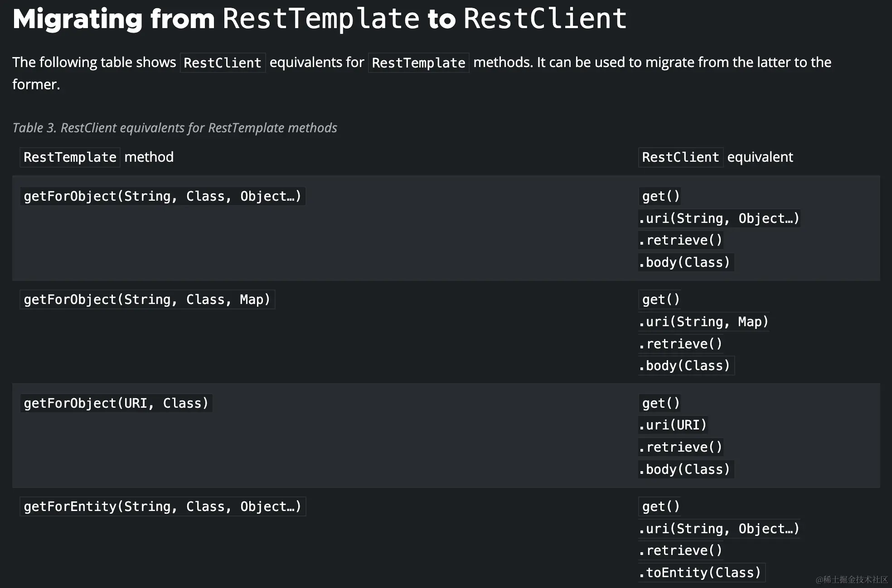Click the RestTemplate code tag in intro paragraph
The height and width of the screenshot is (588, 892).
pyautogui.click(x=418, y=63)
